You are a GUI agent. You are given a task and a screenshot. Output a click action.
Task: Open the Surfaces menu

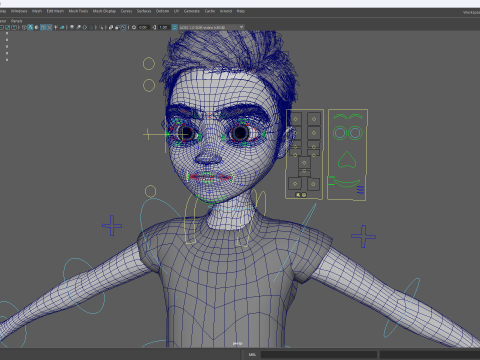(144, 11)
